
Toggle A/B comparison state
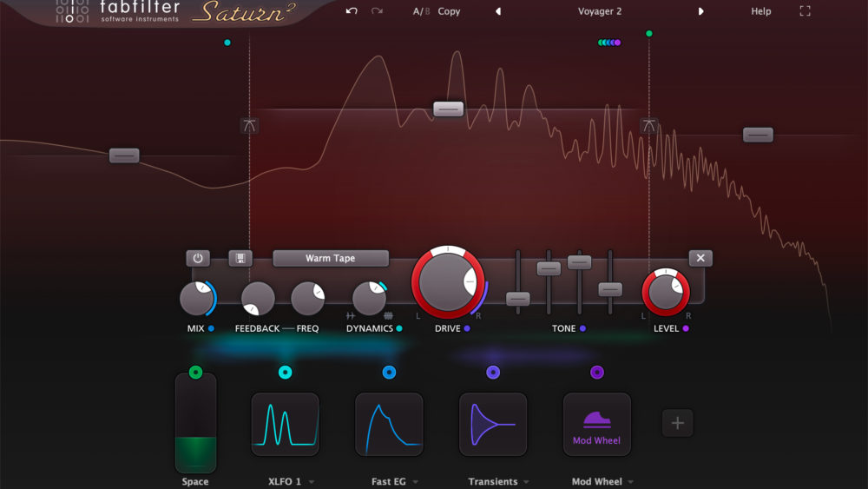tap(421, 11)
